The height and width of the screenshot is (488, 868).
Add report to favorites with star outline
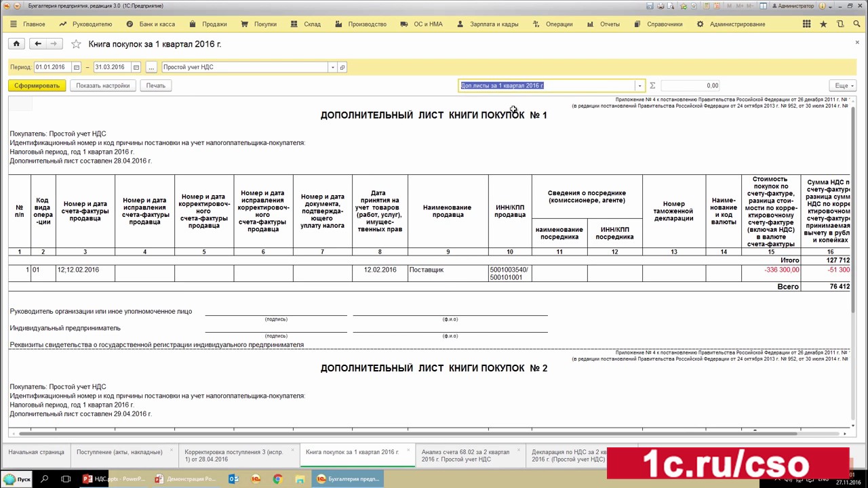pos(76,44)
